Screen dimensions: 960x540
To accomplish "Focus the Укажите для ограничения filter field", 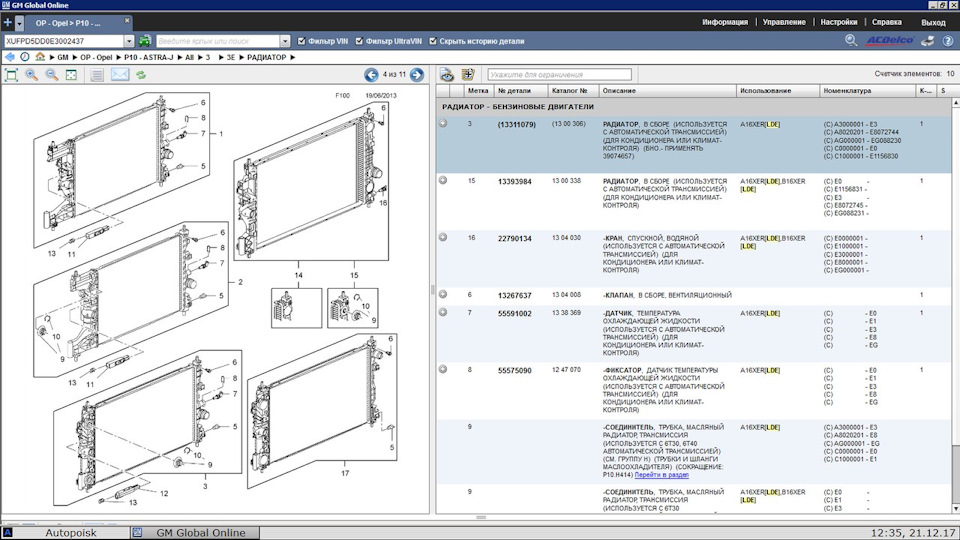I will [560, 75].
